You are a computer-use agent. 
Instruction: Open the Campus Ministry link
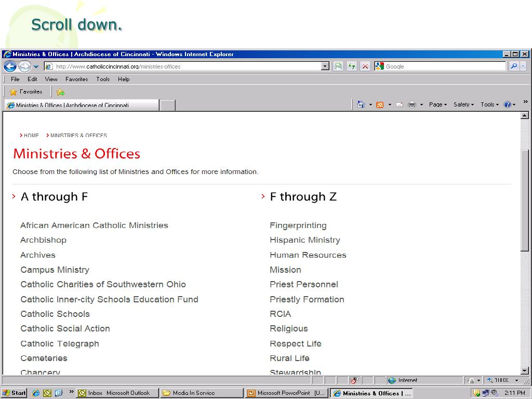coord(55,270)
